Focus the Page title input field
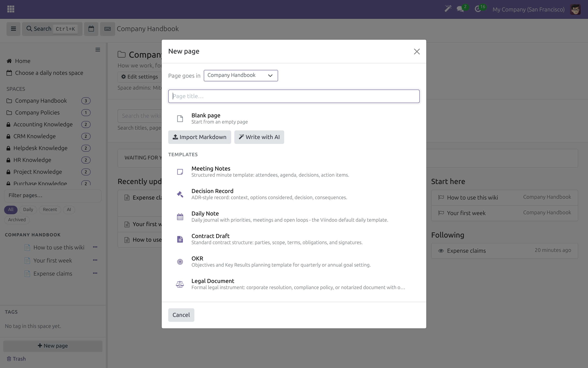Screen dimensions: 588x368 [x=294, y=96]
